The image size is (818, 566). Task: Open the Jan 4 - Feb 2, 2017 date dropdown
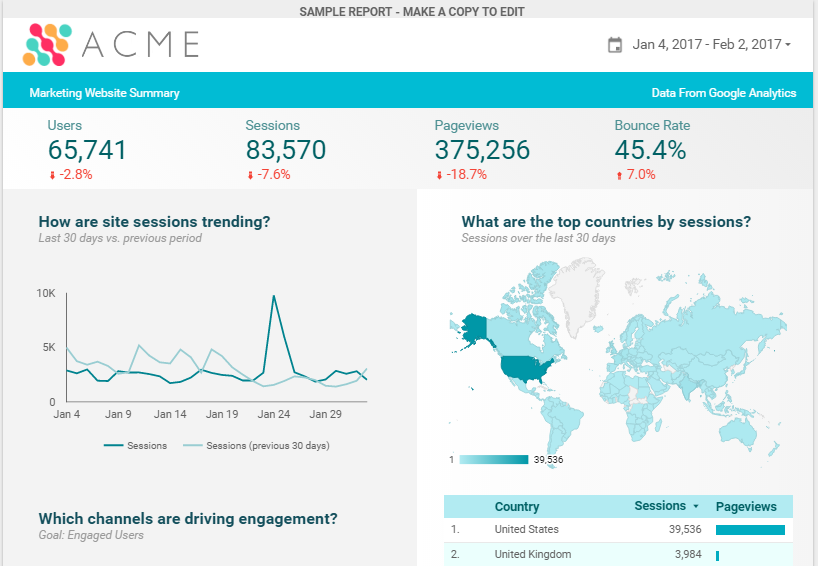click(x=711, y=45)
